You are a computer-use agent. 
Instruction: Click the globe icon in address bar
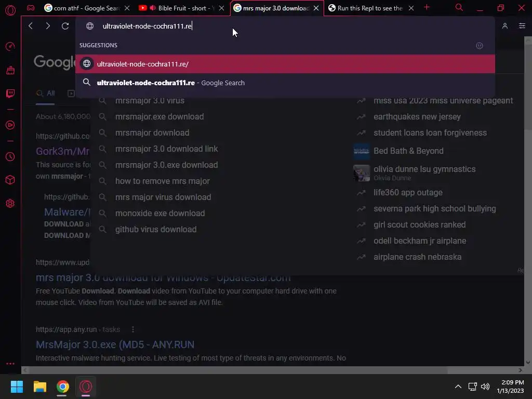pos(90,26)
